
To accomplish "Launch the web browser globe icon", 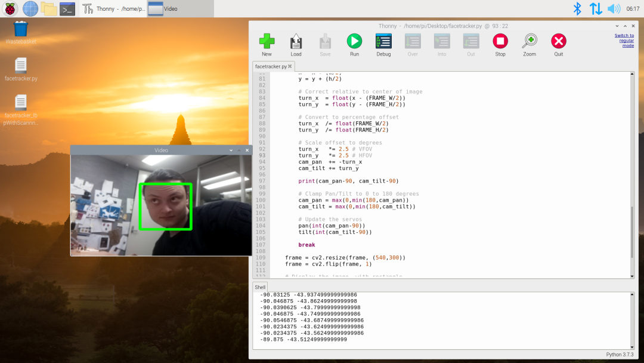I will pos(30,8).
